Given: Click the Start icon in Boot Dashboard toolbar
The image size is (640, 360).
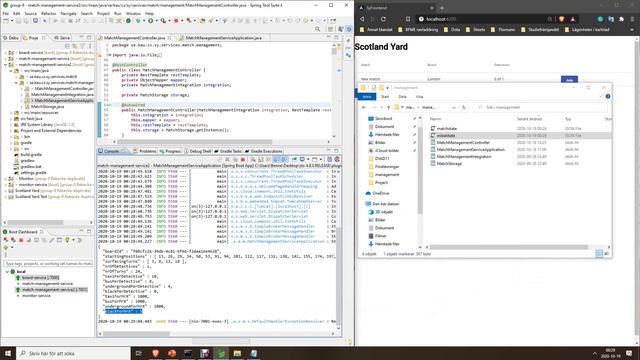Looking at the screenshot, I should tap(6, 240).
